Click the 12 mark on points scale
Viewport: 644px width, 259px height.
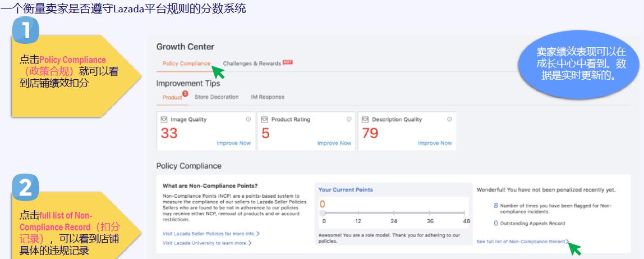click(x=358, y=221)
